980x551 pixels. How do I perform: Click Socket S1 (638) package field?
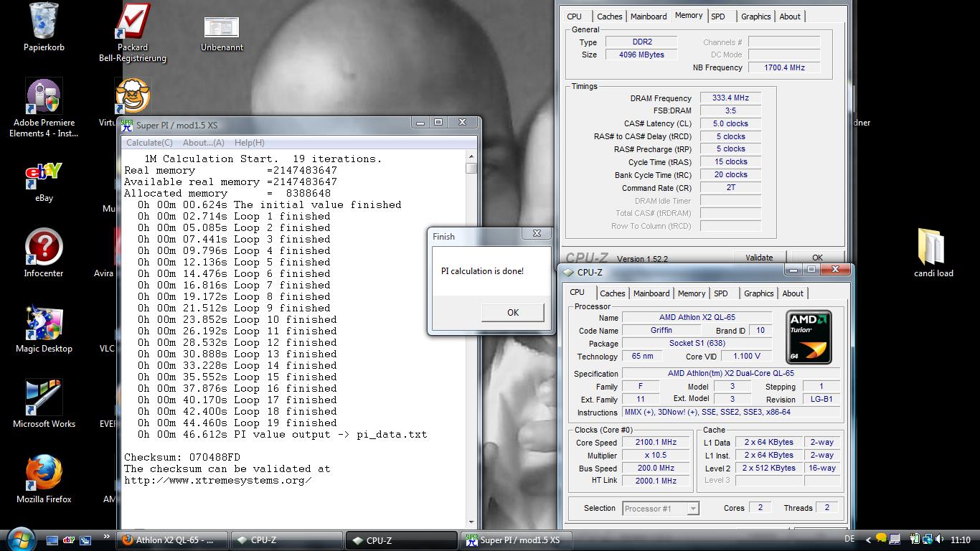697,343
